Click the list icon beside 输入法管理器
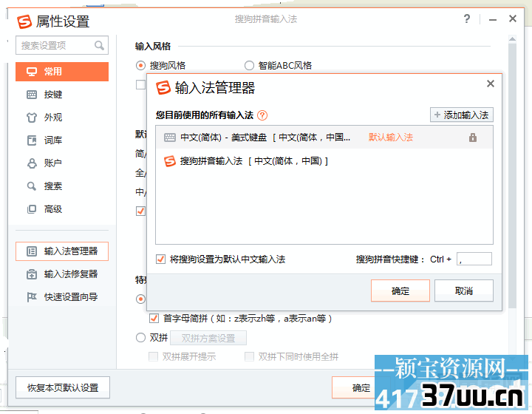 coord(32,251)
